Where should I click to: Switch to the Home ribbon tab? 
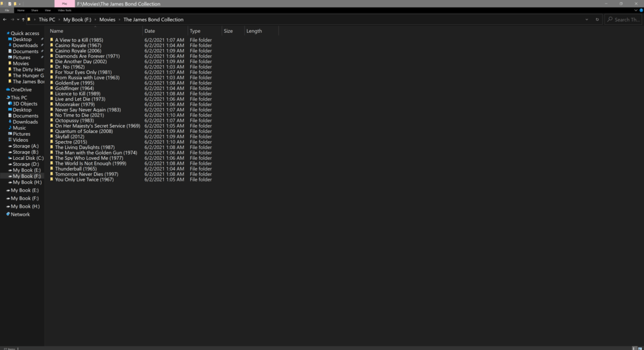click(21, 10)
